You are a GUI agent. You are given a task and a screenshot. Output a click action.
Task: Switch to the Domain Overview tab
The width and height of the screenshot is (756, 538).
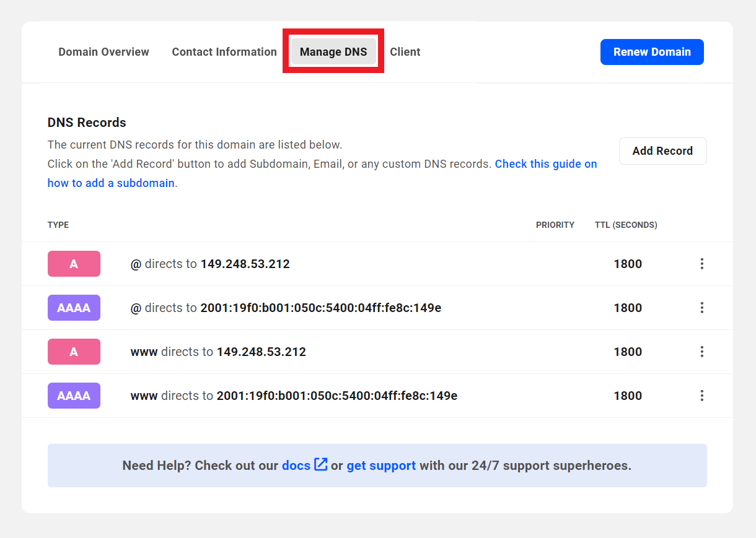pos(103,52)
